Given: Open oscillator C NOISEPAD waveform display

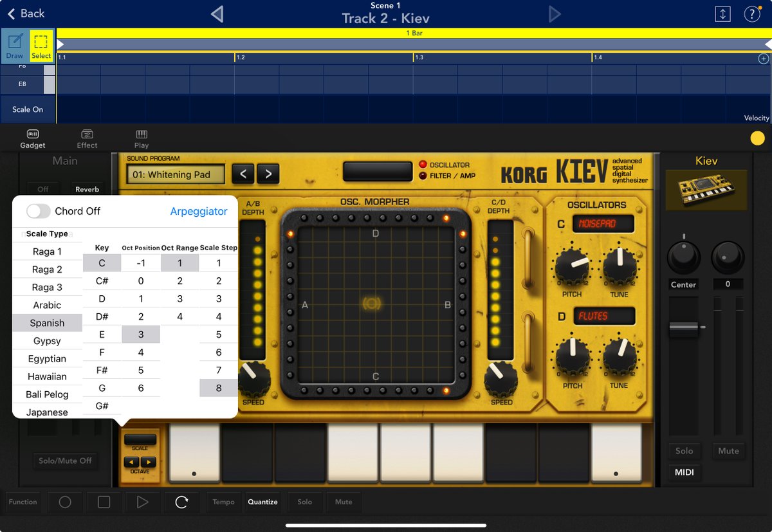Looking at the screenshot, I should tap(604, 224).
